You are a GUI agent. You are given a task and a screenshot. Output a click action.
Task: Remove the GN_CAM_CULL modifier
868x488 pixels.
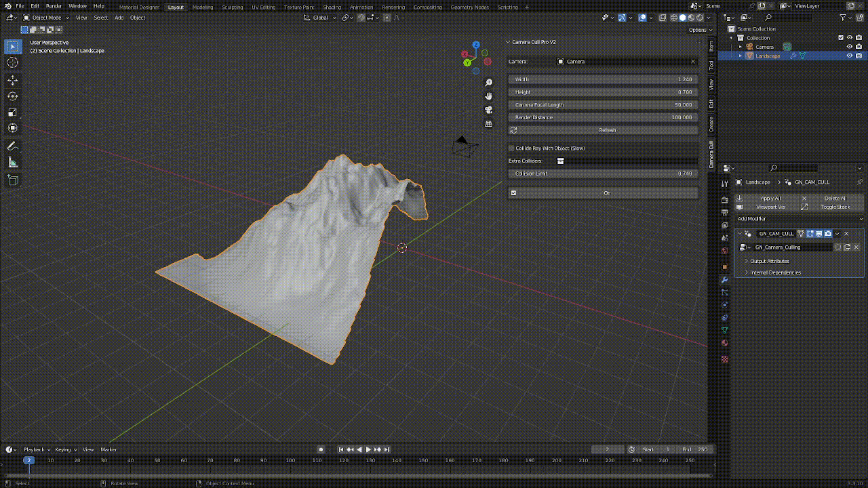(846, 233)
